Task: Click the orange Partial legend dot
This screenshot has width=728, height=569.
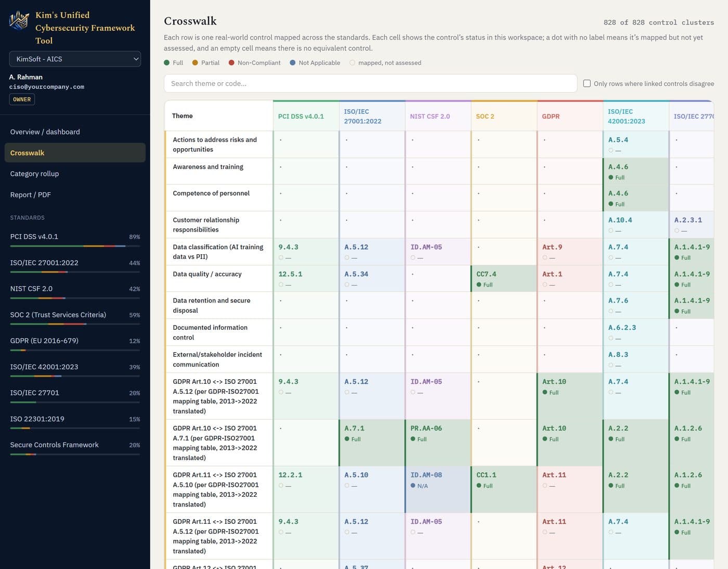Action: click(195, 62)
